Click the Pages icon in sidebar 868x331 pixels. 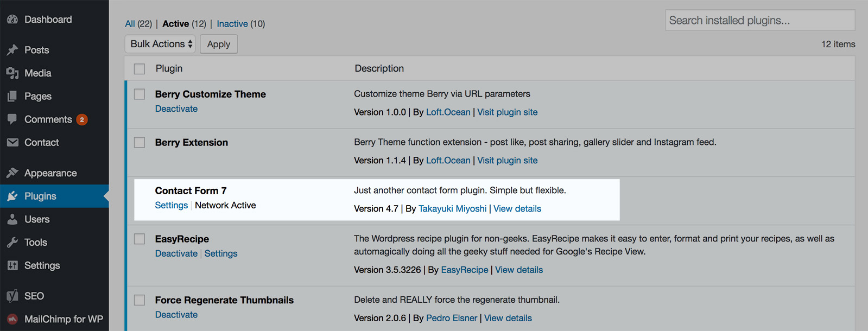click(12, 97)
